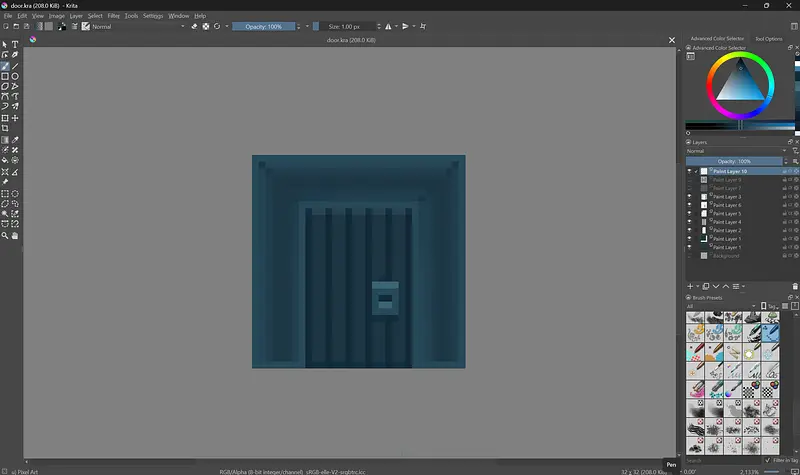Hide Paint Layer 10 via eye icon
The image size is (800, 475).
click(x=689, y=172)
